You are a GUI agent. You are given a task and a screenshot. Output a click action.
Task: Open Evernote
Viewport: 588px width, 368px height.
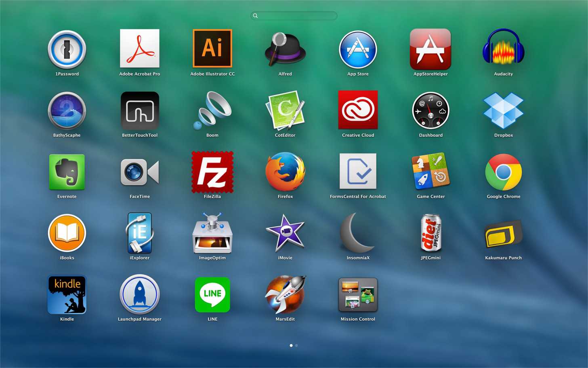[x=67, y=172]
